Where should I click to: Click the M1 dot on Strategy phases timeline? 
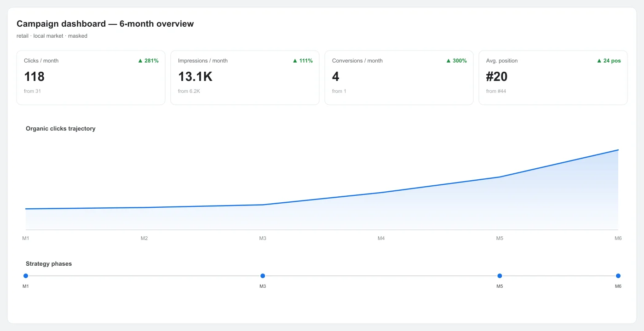tap(26, 276)
